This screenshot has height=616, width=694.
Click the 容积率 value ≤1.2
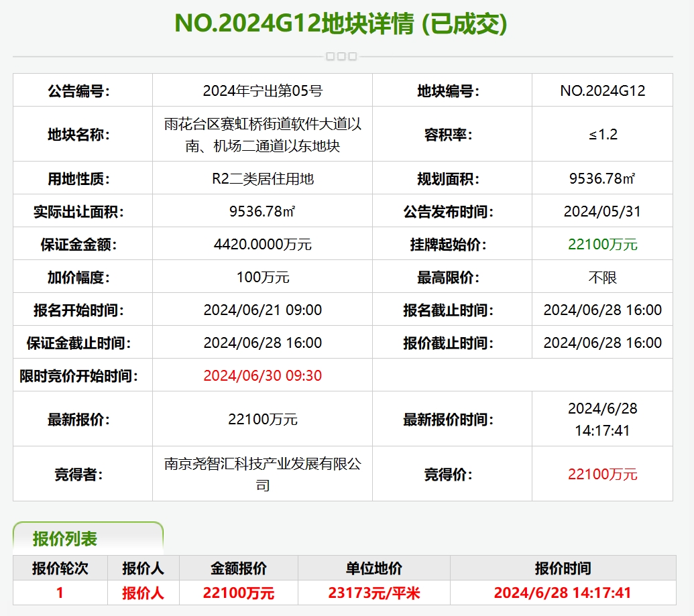(x=602, y=134)
